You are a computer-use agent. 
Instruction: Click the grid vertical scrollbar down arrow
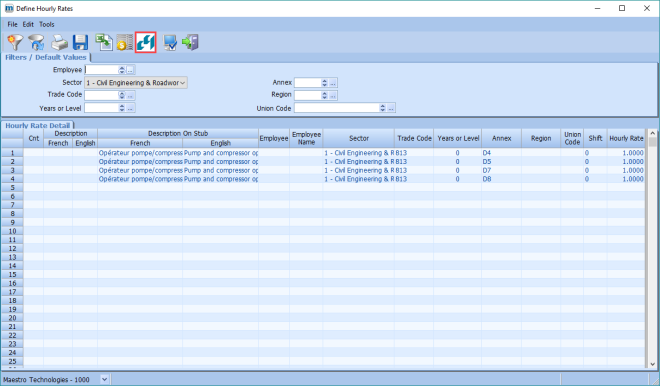652,365
